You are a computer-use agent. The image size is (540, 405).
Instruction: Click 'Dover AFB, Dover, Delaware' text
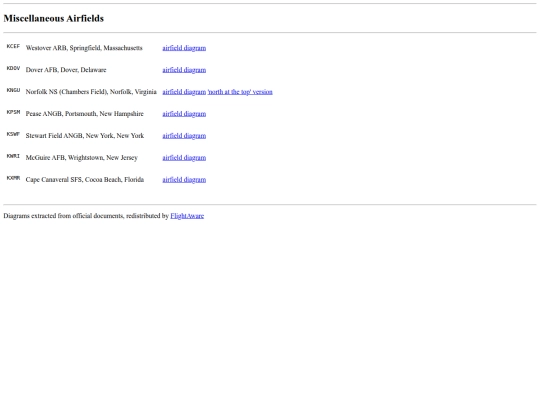(66, 70)
